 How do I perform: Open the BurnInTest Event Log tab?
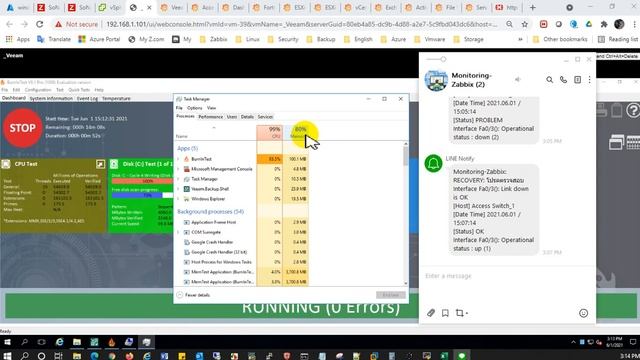tap(87, 98)
